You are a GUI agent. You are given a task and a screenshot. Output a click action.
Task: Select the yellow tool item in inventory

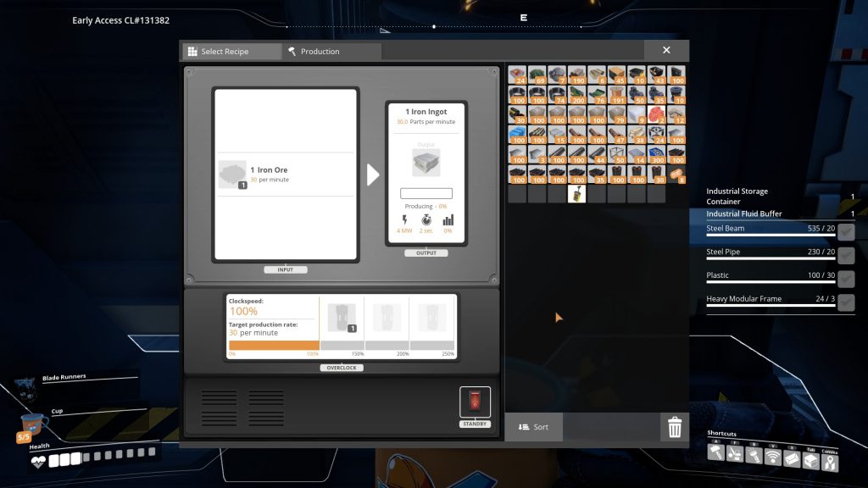point(576,194)
